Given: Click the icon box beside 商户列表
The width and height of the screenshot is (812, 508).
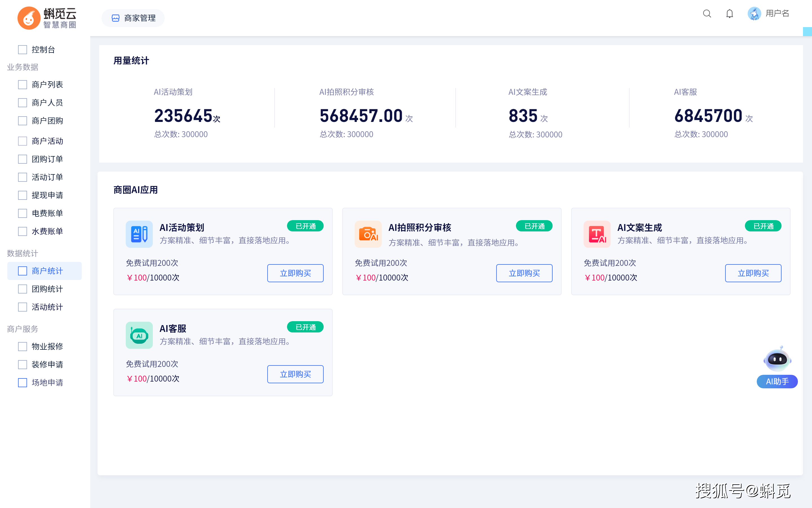Looking at the screenshot, I should [23, 85].
